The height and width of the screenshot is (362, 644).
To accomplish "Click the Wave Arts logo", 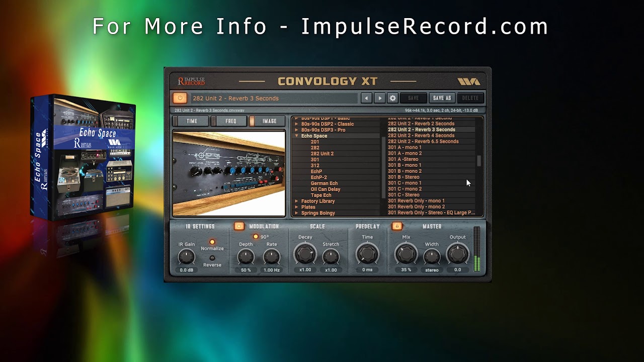I will coord(468,81).
